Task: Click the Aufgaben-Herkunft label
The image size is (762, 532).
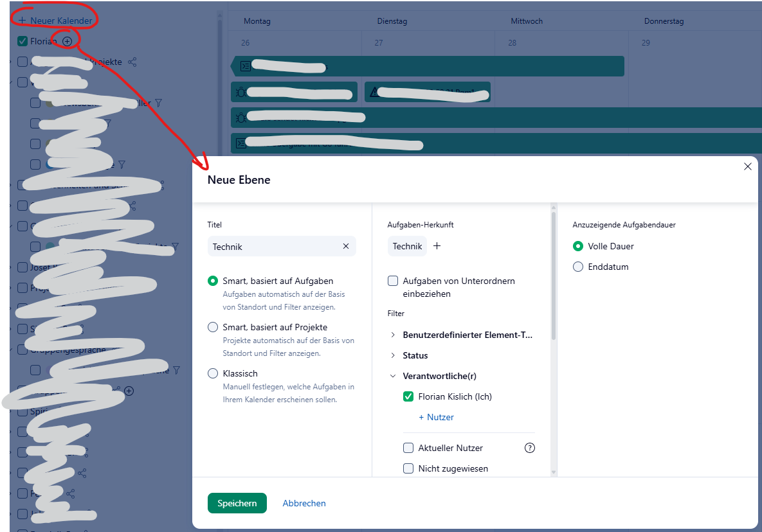Action: [x=421, y=225]
